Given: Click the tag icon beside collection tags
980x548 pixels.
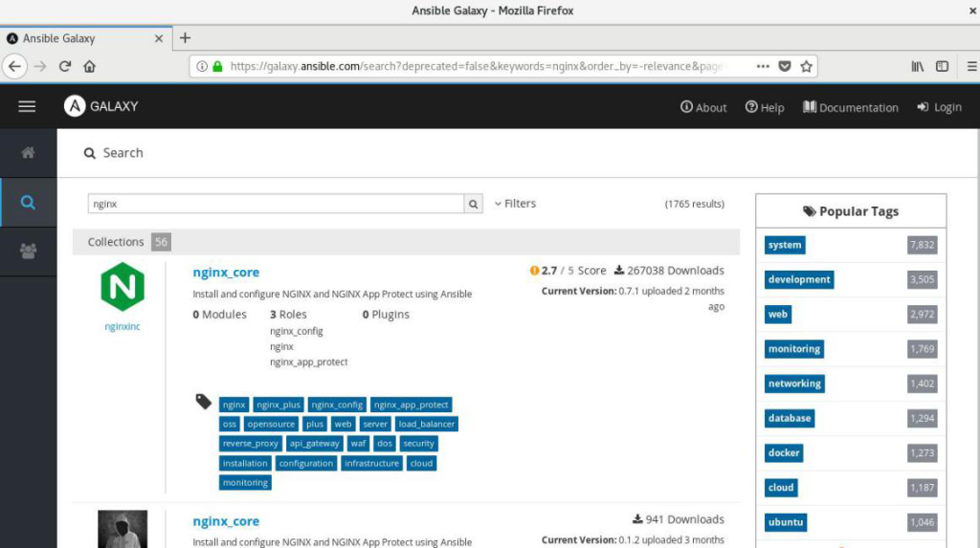Looking at the screenshot, I should pos(203,401).
